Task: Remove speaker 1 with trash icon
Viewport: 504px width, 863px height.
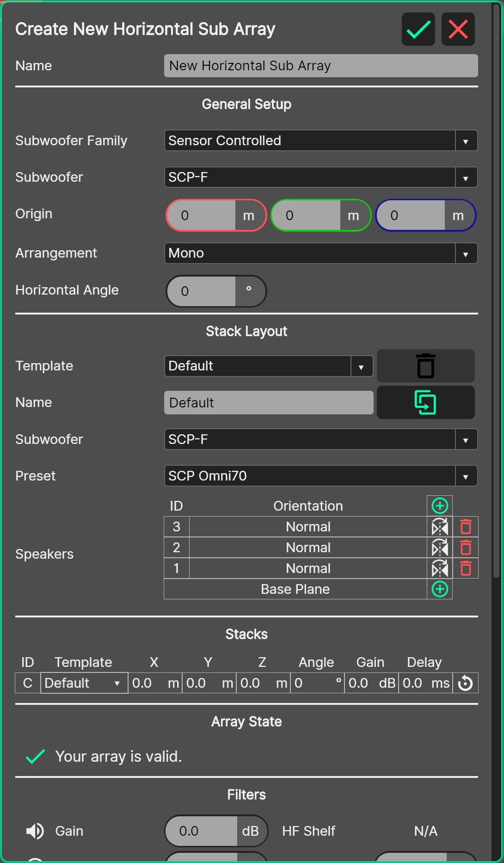Action: point(466,568)
